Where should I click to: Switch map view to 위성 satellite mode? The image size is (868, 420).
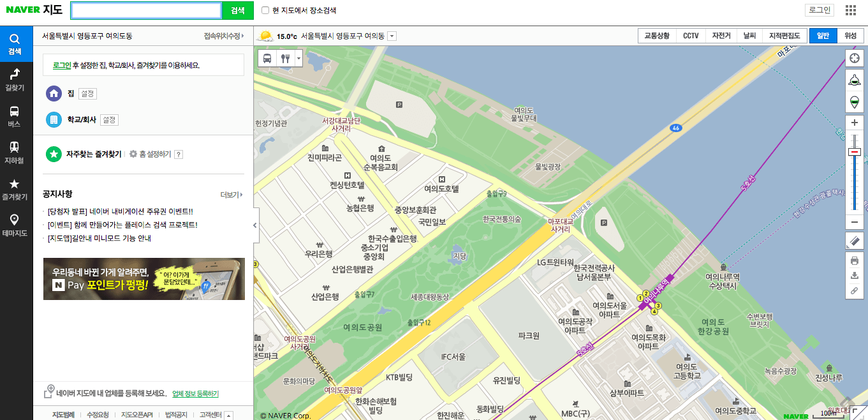(851, 36)
